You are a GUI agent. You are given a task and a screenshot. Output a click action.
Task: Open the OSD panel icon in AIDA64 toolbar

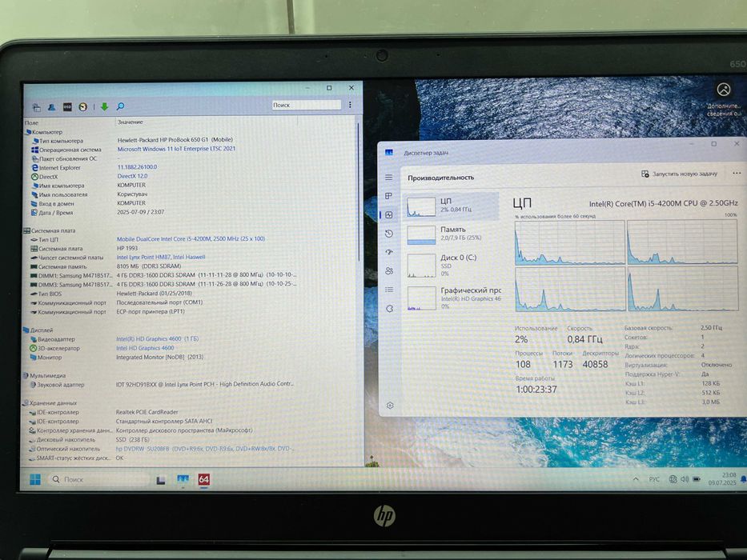click(x=67, y=107)
